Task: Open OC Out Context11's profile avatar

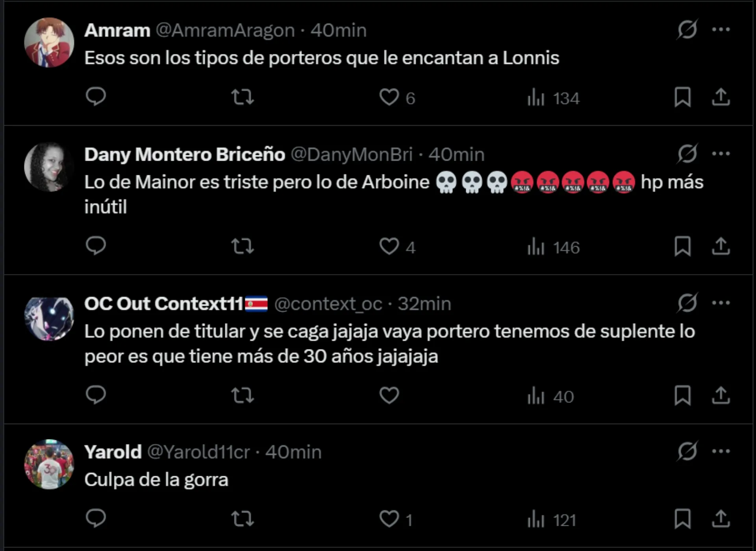Action: tap(49, 319)
